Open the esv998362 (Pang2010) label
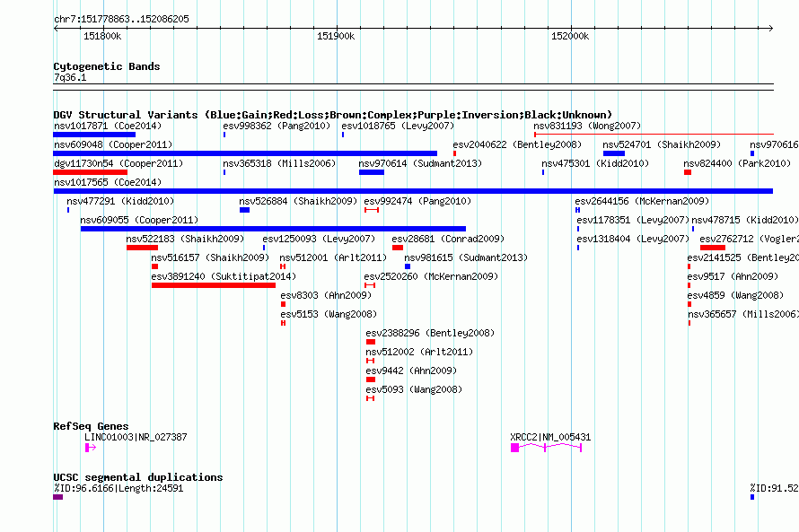Image resolution: width=799 pixels, height=532 pixels. pos(277,126)
